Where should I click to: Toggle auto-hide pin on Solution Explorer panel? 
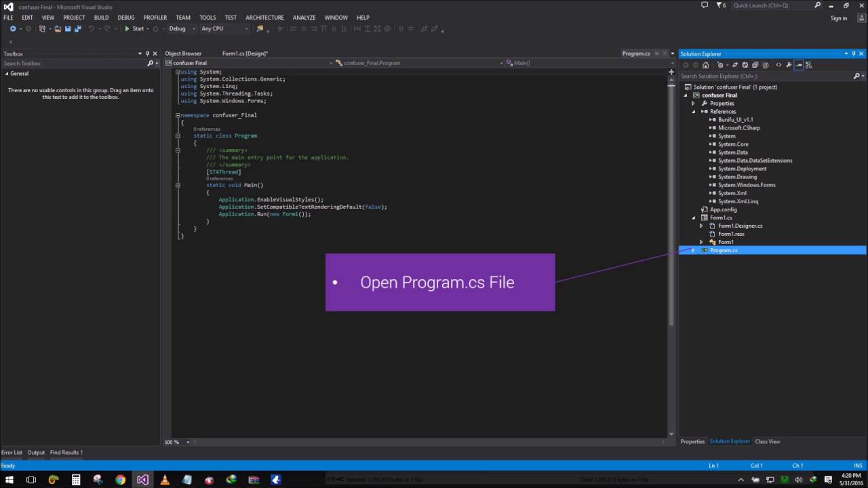(x=854, y=54)
